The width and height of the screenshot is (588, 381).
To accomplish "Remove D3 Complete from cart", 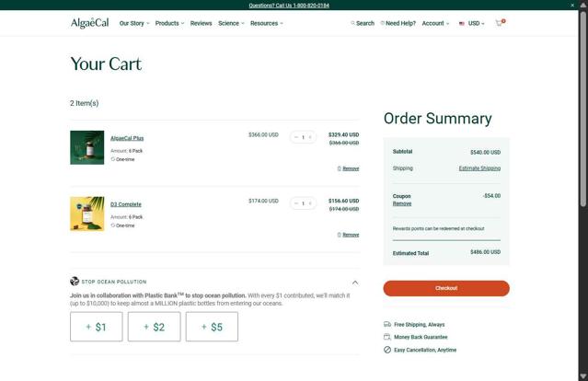I will [x=349, y=235].
